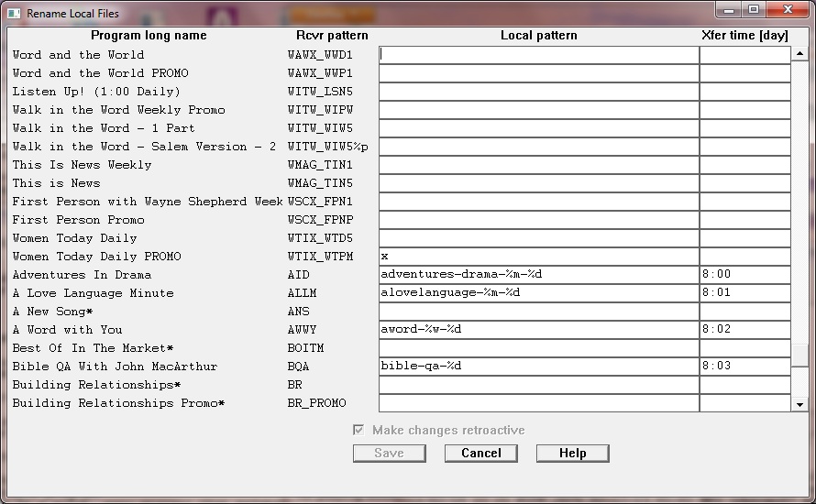The width and height of the screenshot is (816, 504).
Task: Click Local pattern field for WSCX_FPN1
Action: click(539, 202)
